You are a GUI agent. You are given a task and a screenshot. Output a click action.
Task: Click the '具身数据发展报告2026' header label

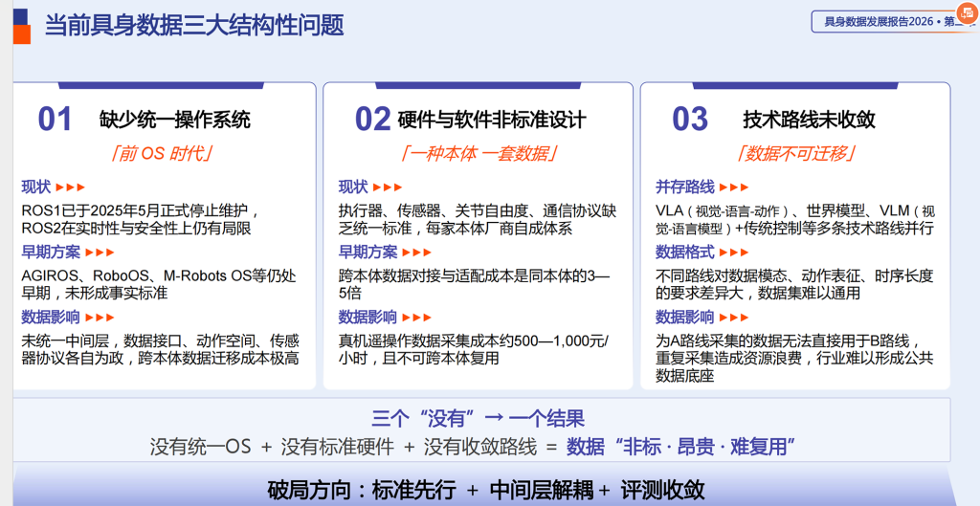tap(879, 22)
